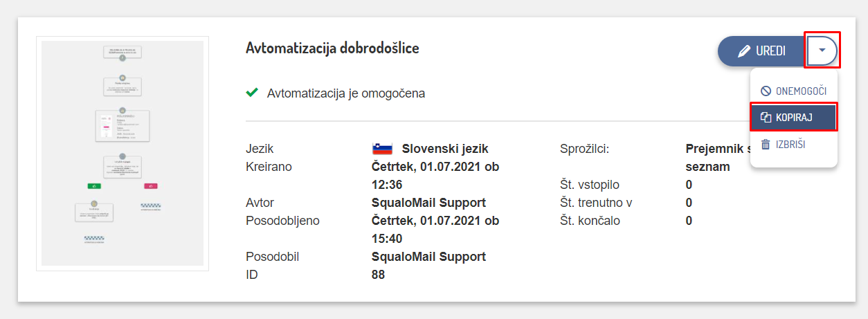Select the Slovenski jezik language value
This screenshot has width=868, height=319.
[x=446, y=149]
